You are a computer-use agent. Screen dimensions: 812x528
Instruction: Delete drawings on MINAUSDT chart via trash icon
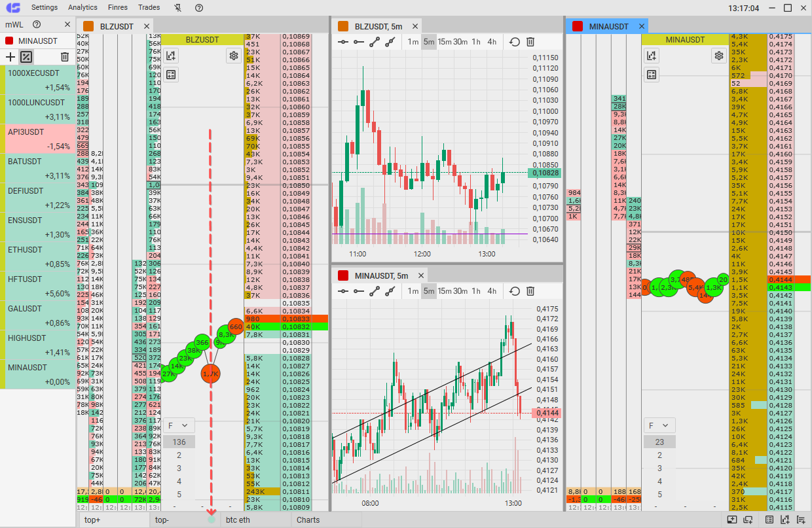coord(530,291)
